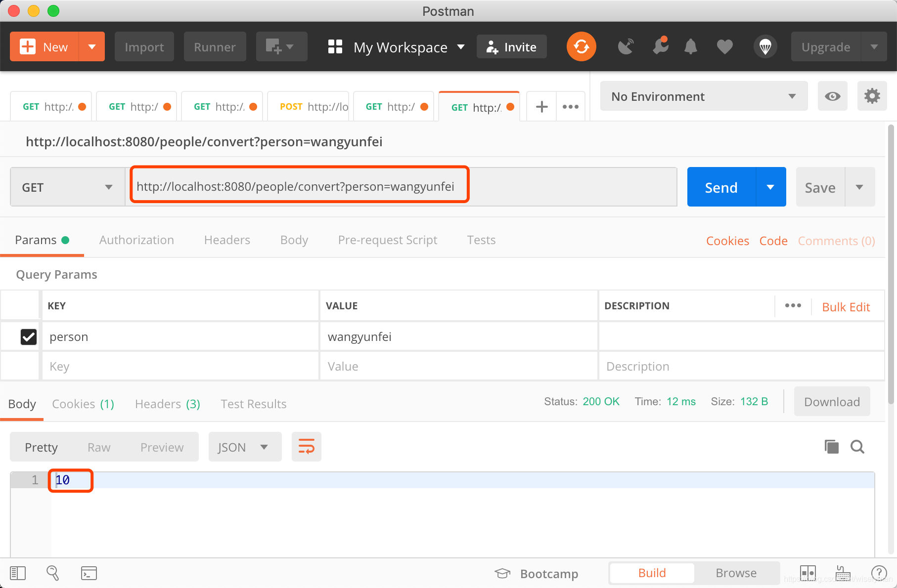Click the wangyunfei value cell
Viewport: 897px width, 588px height.
pos(458,337)
